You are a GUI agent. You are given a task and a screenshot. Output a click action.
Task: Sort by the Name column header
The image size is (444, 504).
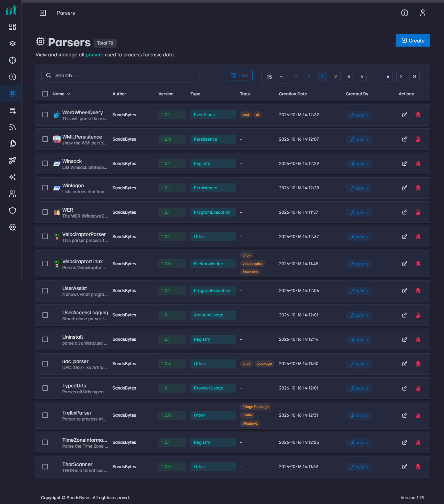[x=61, y=94]
